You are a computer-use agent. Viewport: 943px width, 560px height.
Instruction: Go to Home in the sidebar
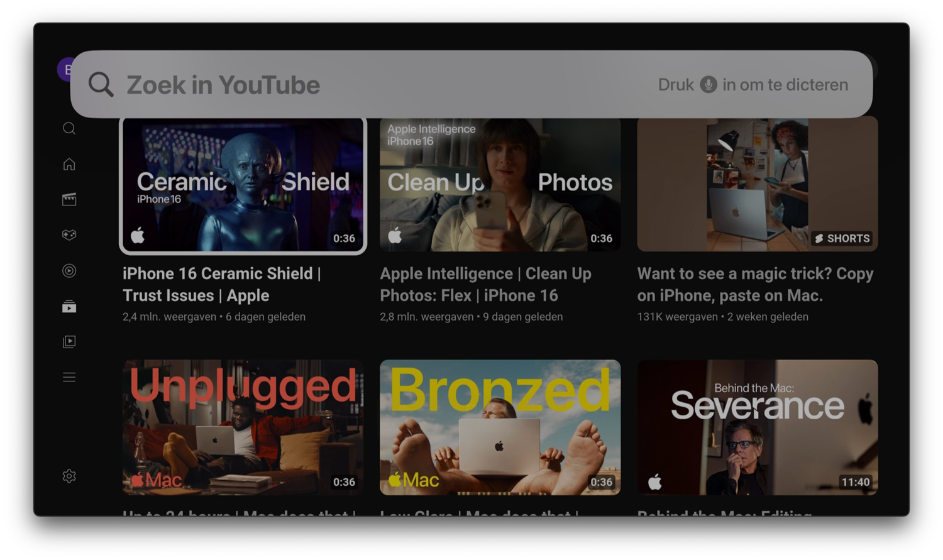(69, 164)
